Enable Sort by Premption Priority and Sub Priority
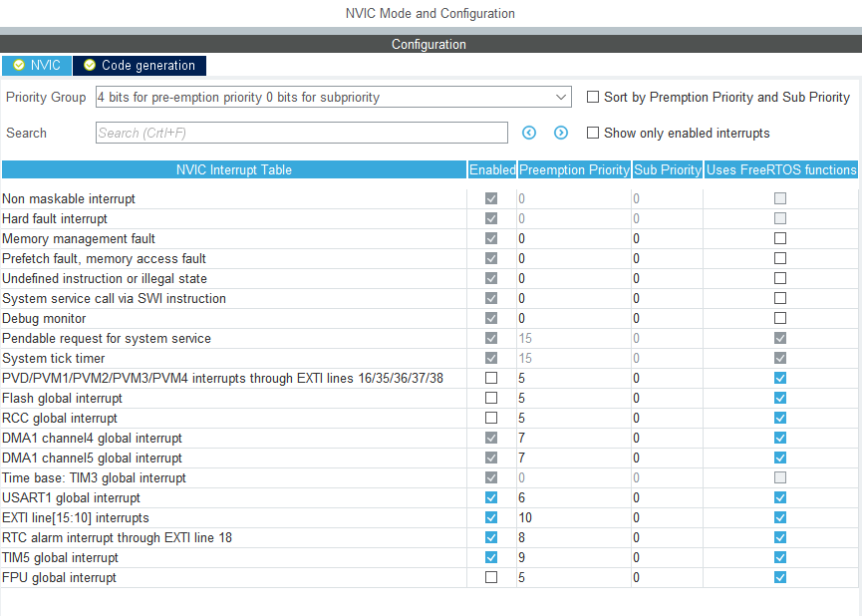 pyautogui.click(x=593, y=97)
